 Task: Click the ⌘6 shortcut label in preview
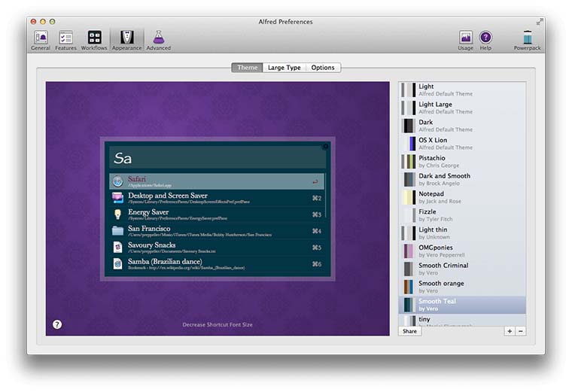click(x=317, y=264)
